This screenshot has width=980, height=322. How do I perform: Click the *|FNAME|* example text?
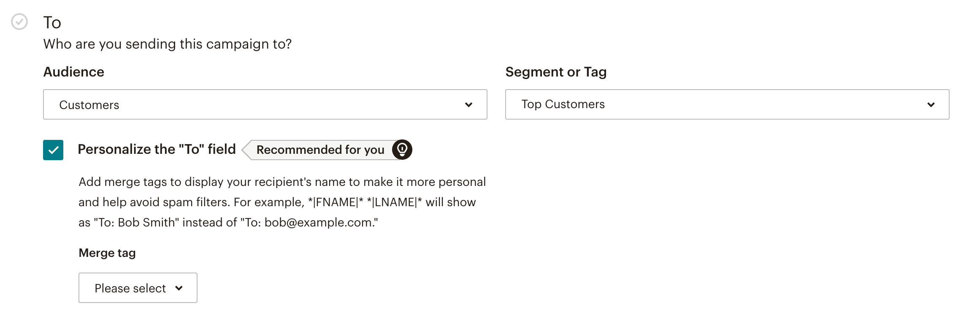pyautogui.click(x=336, y=202)
